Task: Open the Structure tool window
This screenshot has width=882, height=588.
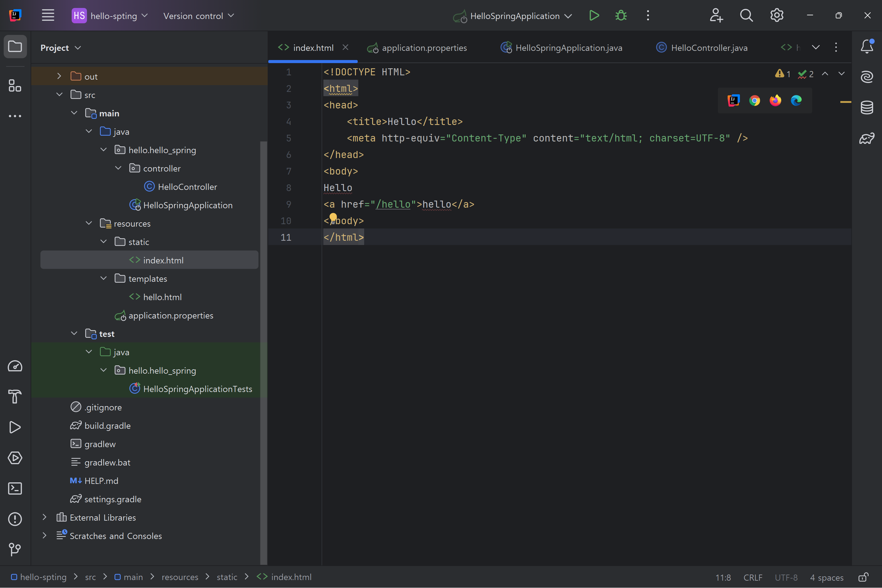Action: tap(15, 85)
